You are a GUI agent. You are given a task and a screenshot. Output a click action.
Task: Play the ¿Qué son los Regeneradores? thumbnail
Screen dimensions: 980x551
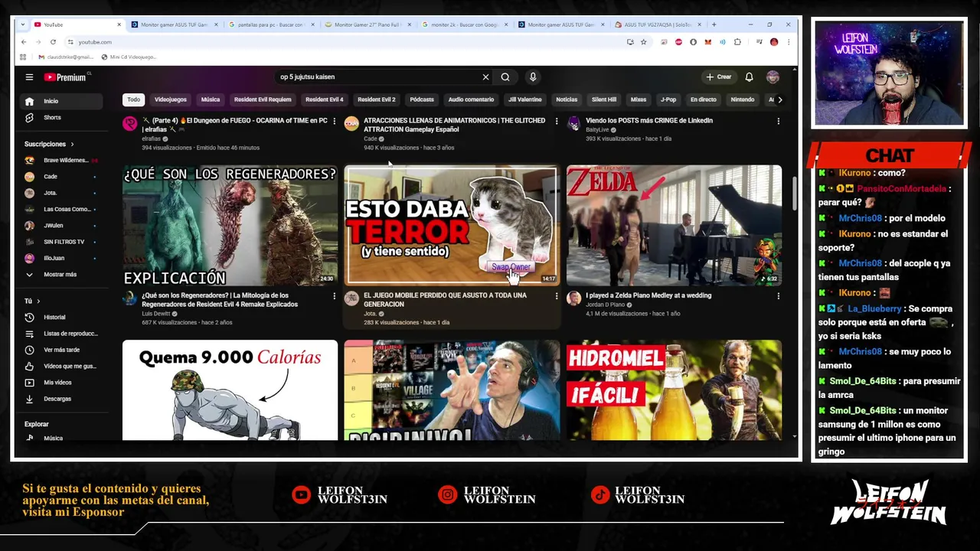pyautogui.click(x=230, y=226)
